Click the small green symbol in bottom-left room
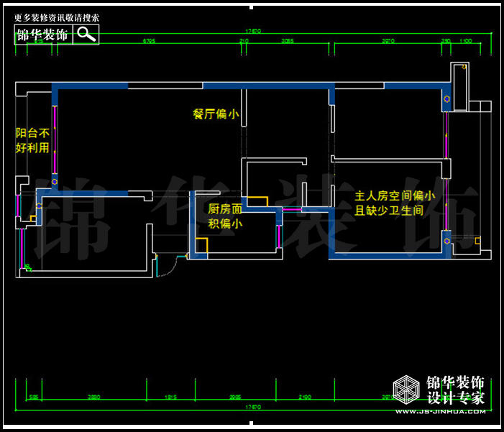The width and height of the screenshot is (504, 432). pyautogui.click(x=28, y=267)
